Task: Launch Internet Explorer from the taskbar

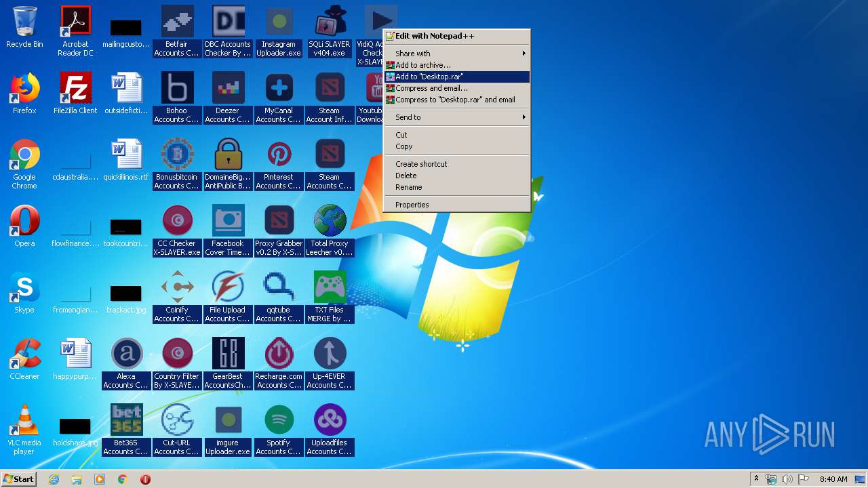Action: [x=54, y=479]
